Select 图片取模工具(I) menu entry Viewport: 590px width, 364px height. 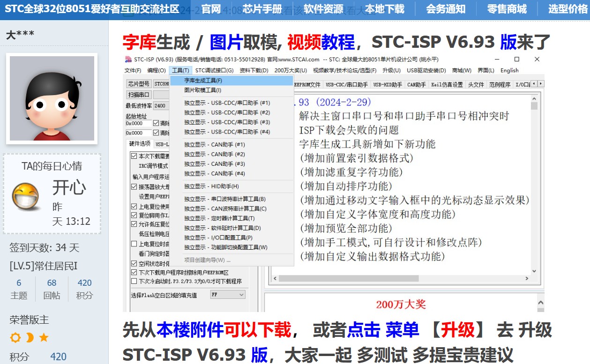(x=232, y=90)
